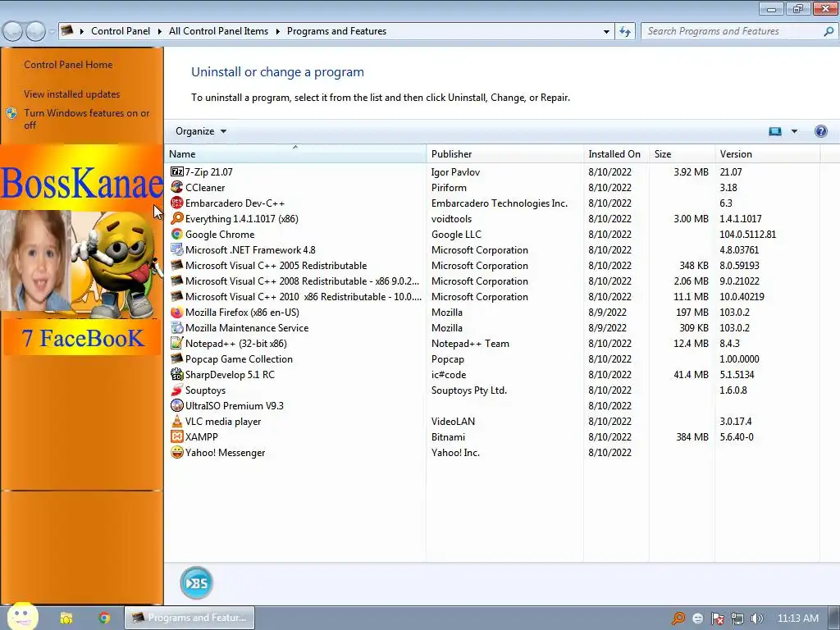The height and width of the screenshot is (630, 840).
Task: Select the Mozilla Maintenance Service icon
Action: 177,328
